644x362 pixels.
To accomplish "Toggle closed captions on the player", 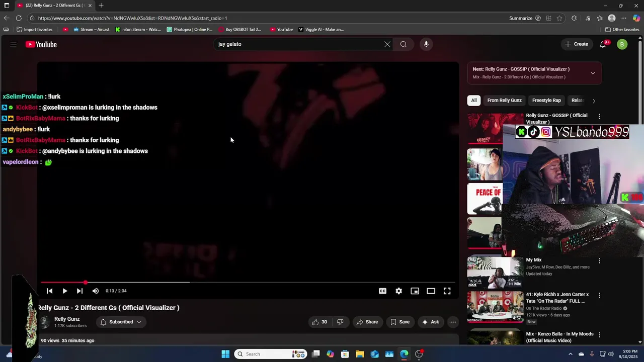I will [x=383, y=291].
